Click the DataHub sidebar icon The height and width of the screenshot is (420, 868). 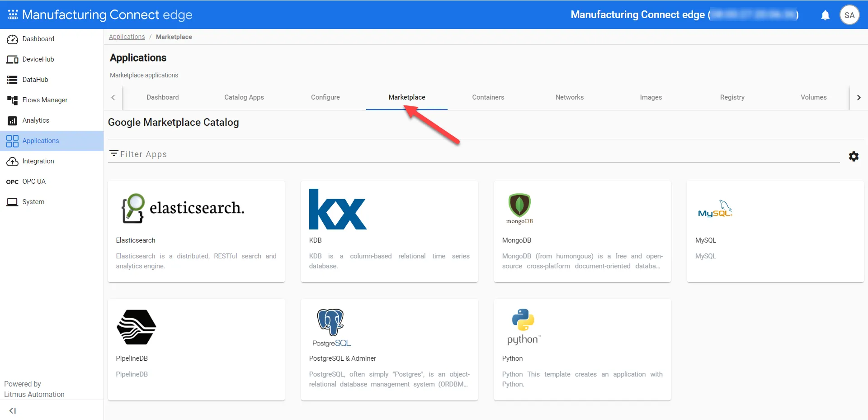point(12,80)
